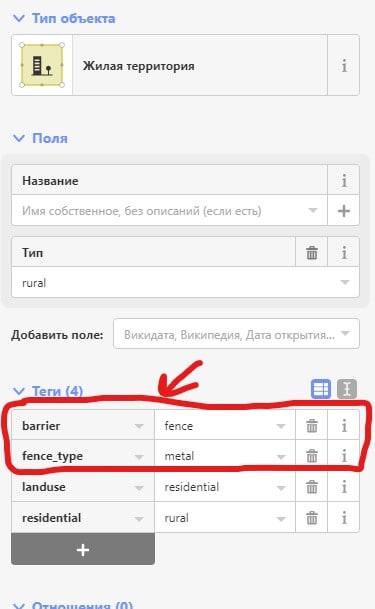Delete the Тип field with trash icon
The height and width of the screenshot is (609, 375).
pyautogui.click(x=312, y=252)
